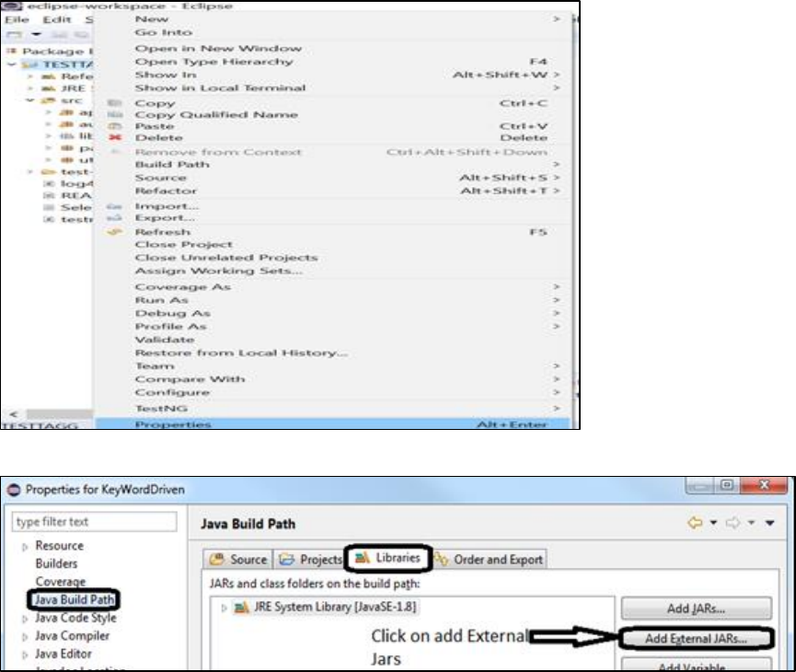Collapse the src folder in Package Explorer
The height and width of the screenshot is (672, 796).
(x=30, y=100)
